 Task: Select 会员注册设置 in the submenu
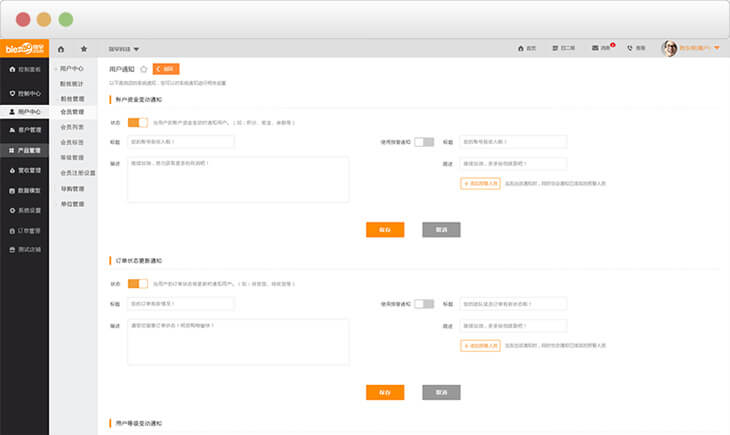pyautogui.click(x=78, y=172)
